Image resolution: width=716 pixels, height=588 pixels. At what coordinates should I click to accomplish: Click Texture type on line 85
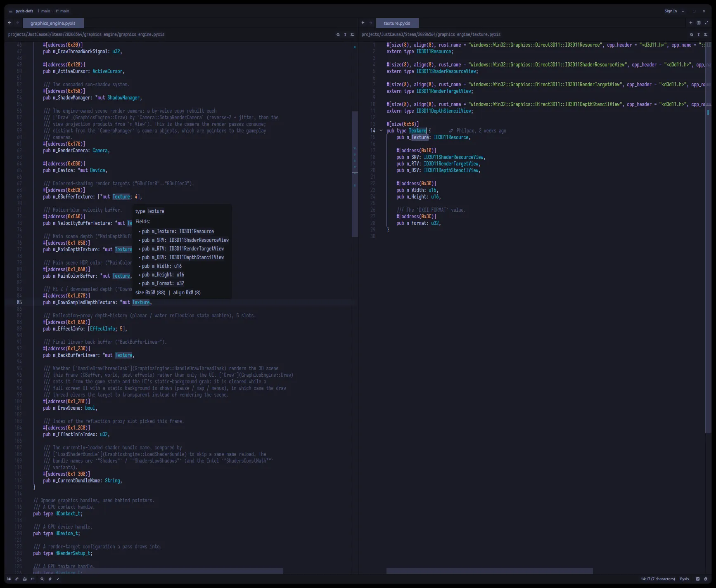point(141,302)
